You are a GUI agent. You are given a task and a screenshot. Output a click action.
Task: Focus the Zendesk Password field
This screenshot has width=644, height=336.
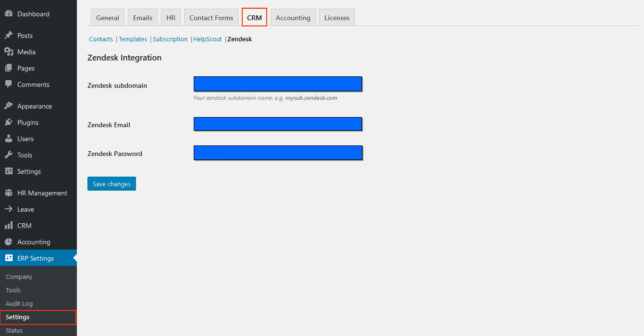pos(278,153)
